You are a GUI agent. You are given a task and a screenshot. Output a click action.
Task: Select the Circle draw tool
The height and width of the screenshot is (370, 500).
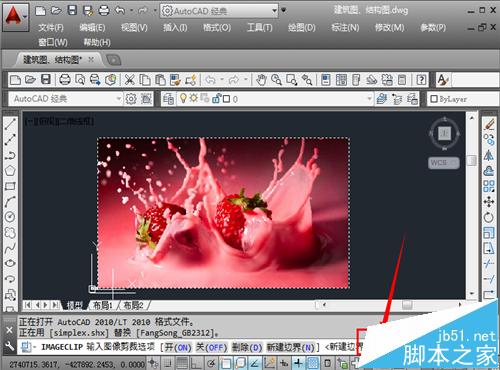point(10,217)
